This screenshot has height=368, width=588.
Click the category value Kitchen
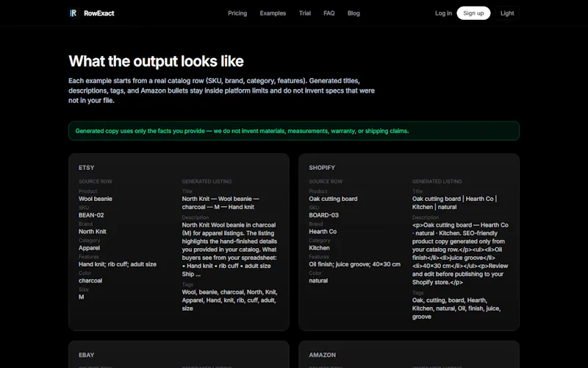319,248
